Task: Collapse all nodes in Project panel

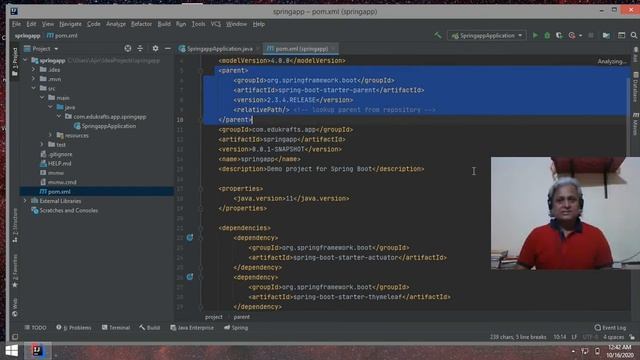Action: tap(140, 49)
